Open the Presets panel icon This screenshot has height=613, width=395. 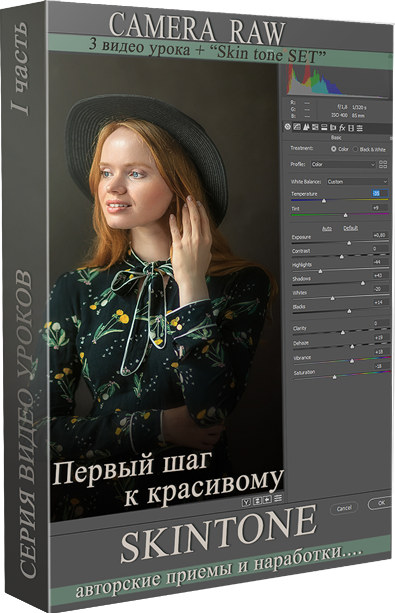pyautogui.click(x=359, y=128)
